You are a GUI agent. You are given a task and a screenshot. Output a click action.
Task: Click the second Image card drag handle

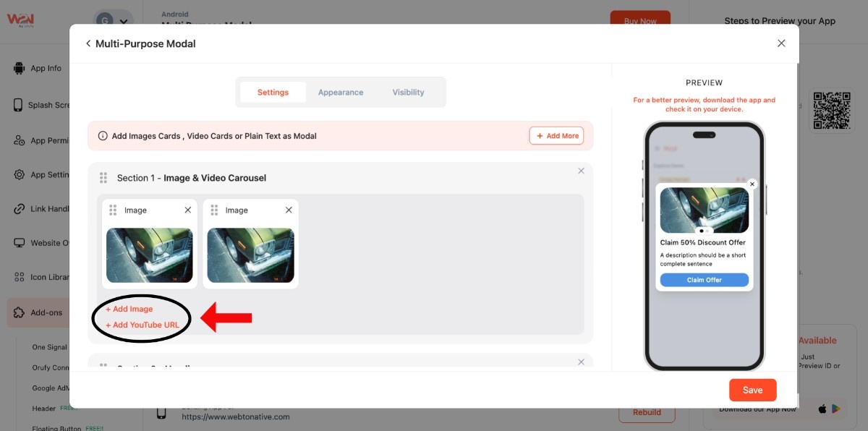click(214, 210)
